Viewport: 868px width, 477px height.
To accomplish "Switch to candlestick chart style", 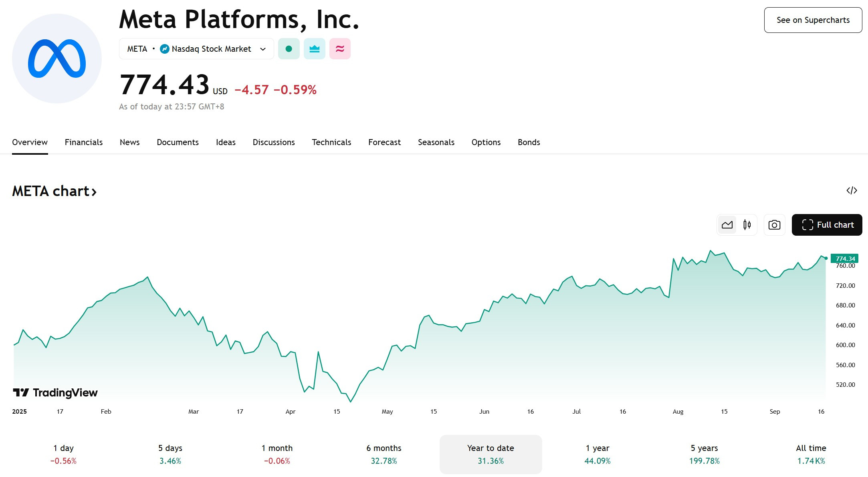I will pos(747,225).
